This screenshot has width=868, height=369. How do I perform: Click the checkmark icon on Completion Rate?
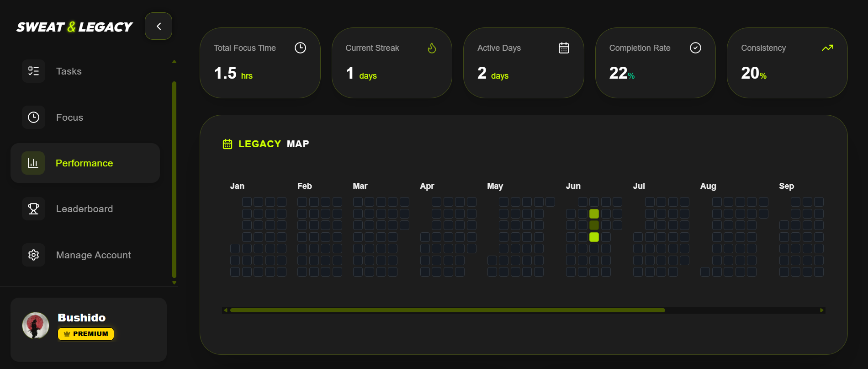tap(695, 48)
